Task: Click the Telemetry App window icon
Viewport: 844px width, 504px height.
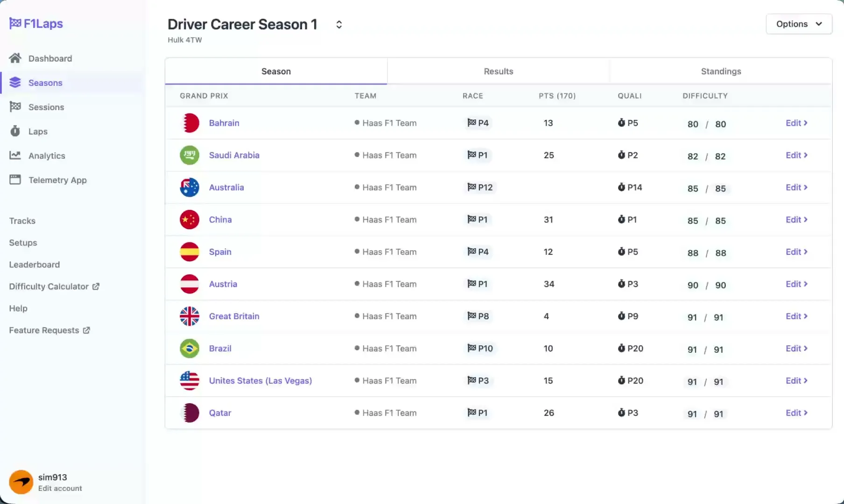Action: pos(15,180)
